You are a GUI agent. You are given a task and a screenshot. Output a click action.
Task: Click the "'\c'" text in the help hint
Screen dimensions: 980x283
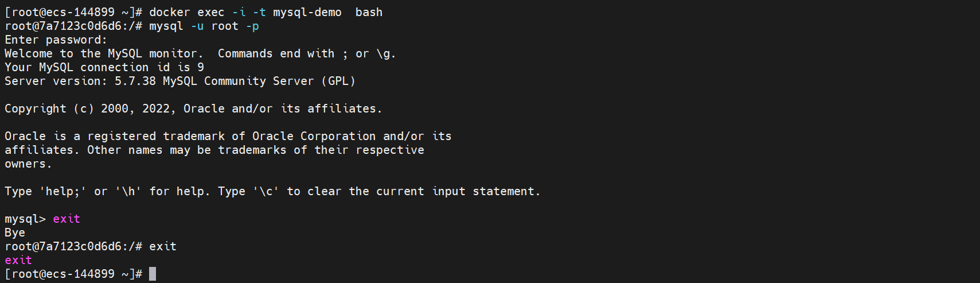(x=266, y=191)
